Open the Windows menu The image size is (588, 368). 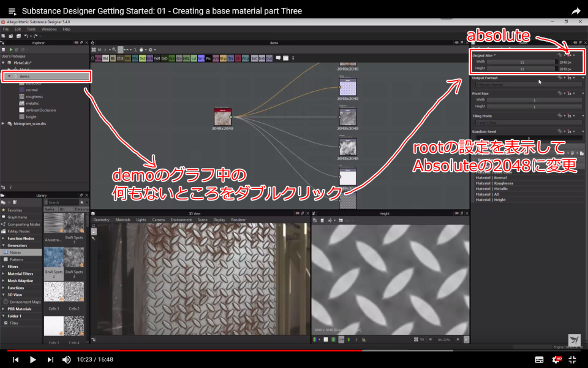click(49, 29)
